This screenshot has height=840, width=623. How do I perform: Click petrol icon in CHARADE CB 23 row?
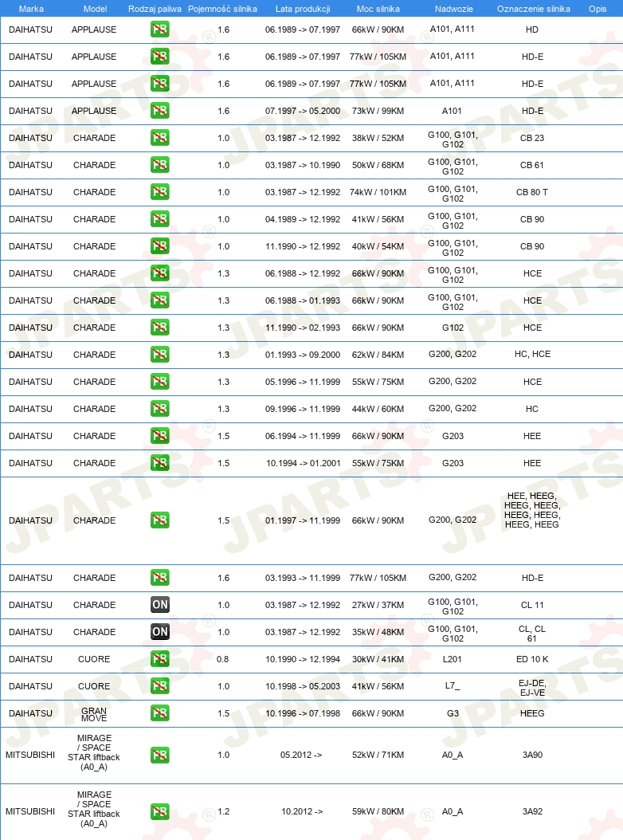tap(159, 138)
